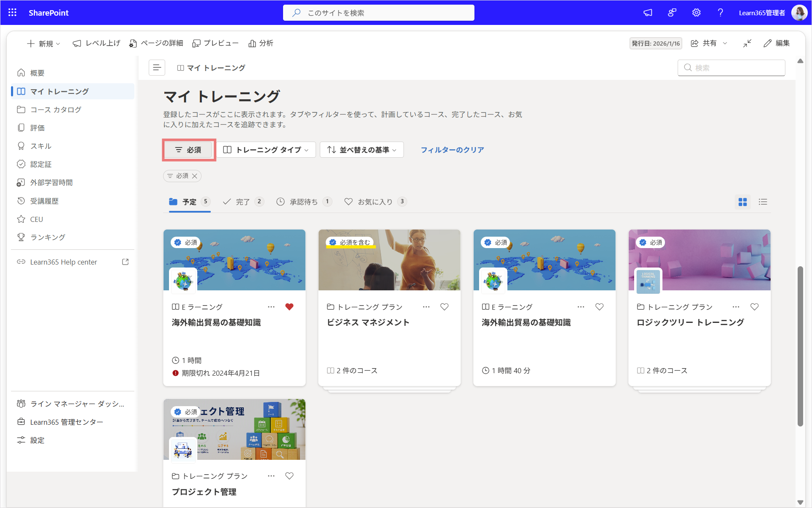
Task: Open more options on ビジネス マネジメント card
Action: point(426,307)
